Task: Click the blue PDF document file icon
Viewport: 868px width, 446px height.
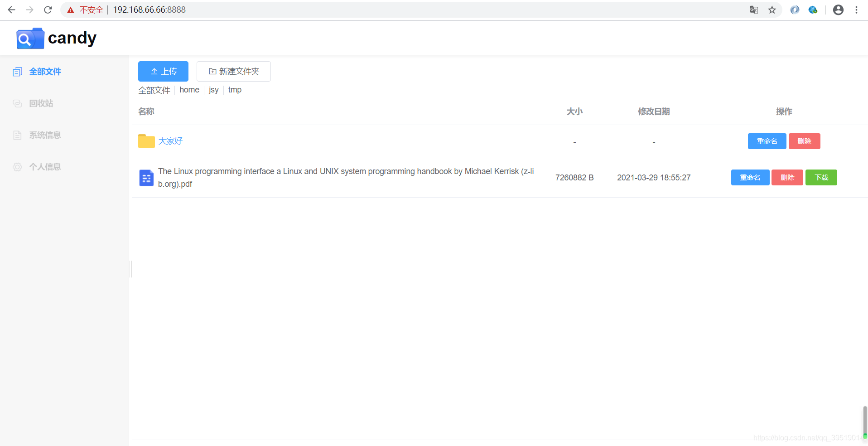Action: point(146,178)
